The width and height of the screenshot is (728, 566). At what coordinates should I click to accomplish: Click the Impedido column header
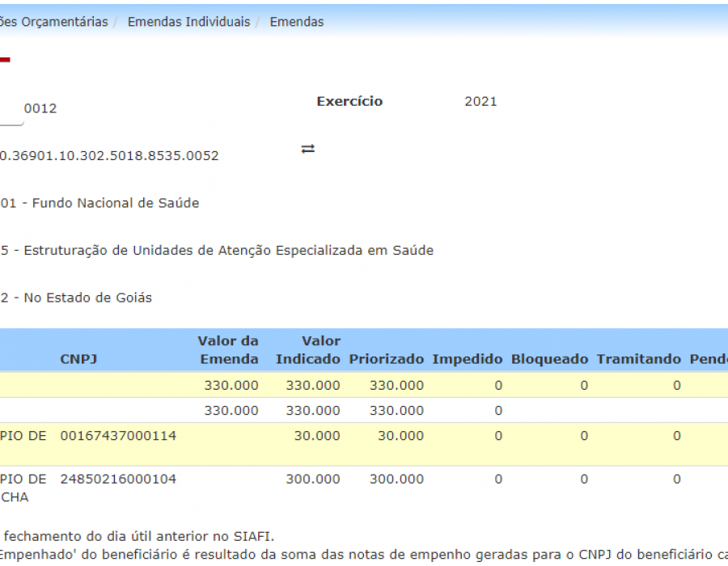(x=467, y=359)
